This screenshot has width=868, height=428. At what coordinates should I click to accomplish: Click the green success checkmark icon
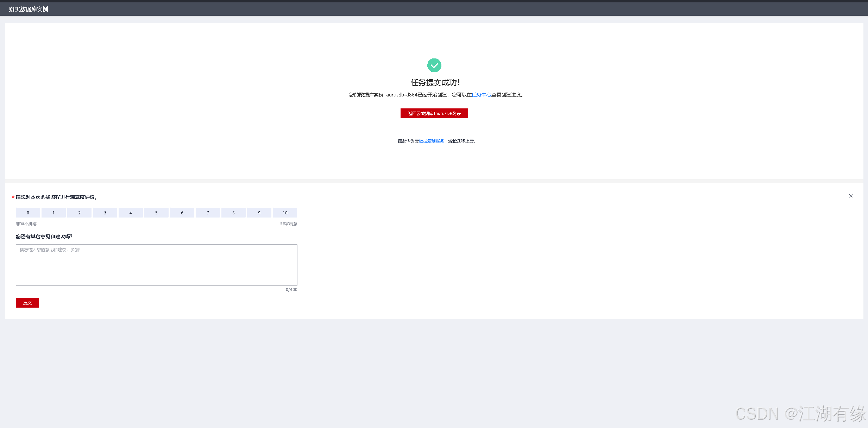(434, 65)
